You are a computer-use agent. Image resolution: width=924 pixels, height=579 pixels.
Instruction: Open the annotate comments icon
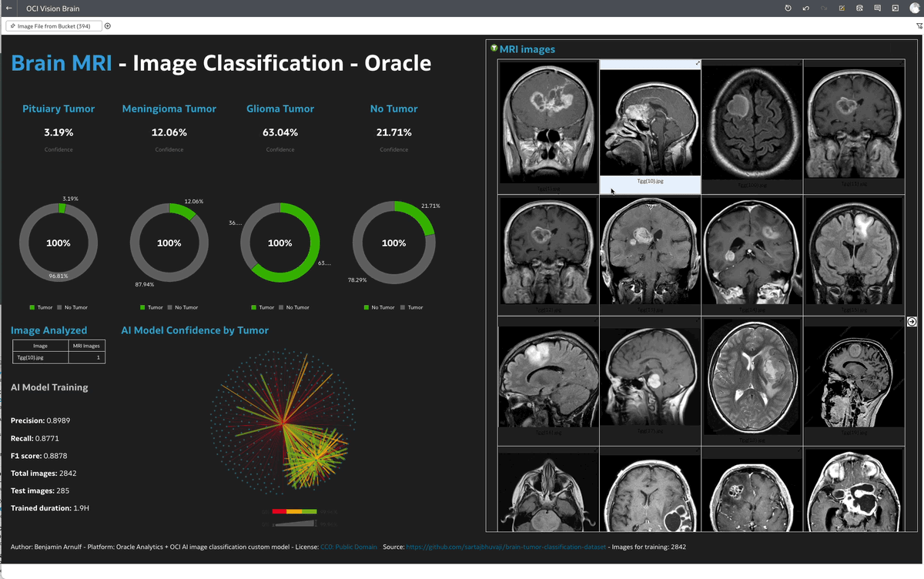point(877,8)
